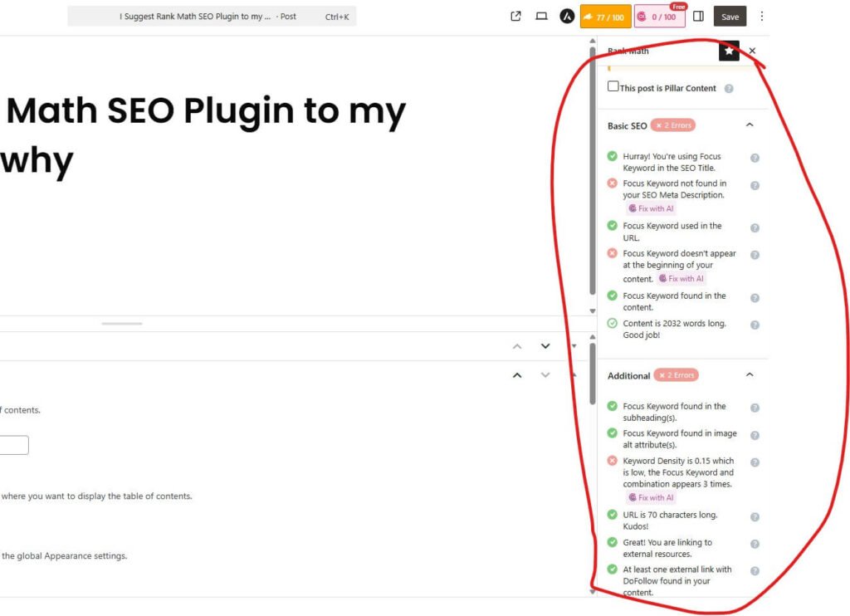This screenshot has height=616, width=850.
Task: Click the post title heading text
Action: pos(203,135)
